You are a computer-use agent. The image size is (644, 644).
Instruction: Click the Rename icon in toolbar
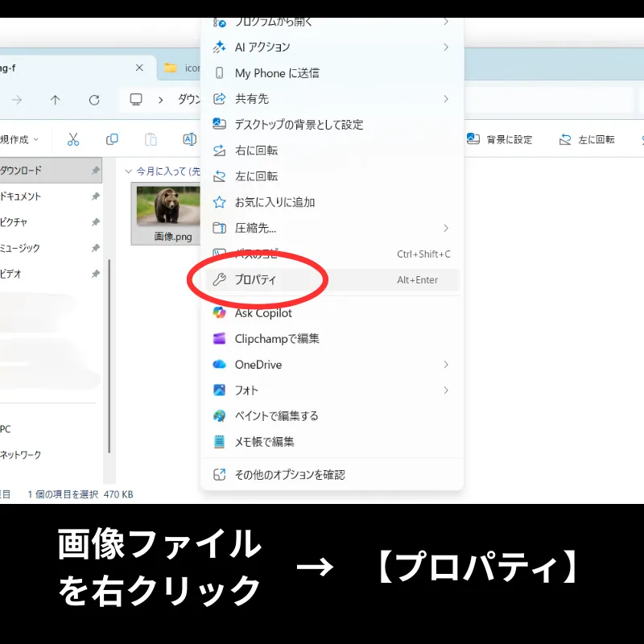coord(189,139)
